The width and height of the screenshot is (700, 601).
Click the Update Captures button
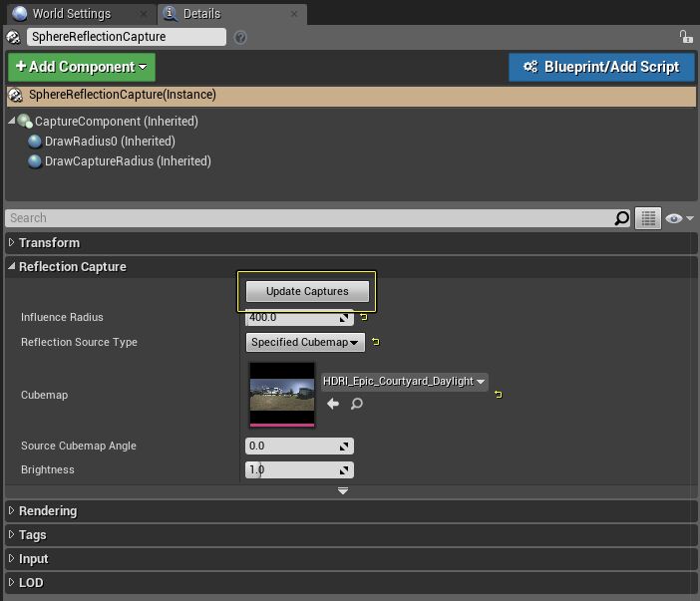pyautogui.click(x=307, y=291)
